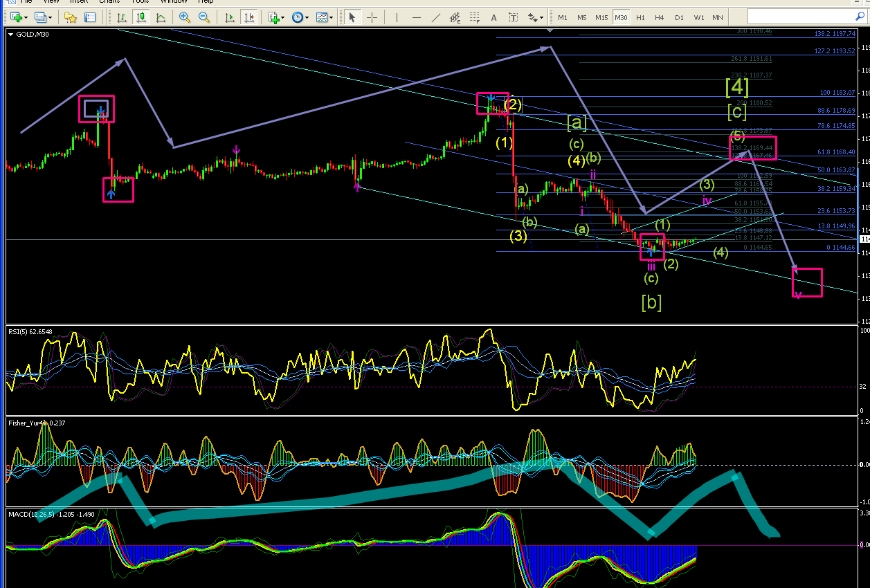870x588 pixels.
Task: Open a new chart with the New Chart icon
Action: click(x=15, y=17)
